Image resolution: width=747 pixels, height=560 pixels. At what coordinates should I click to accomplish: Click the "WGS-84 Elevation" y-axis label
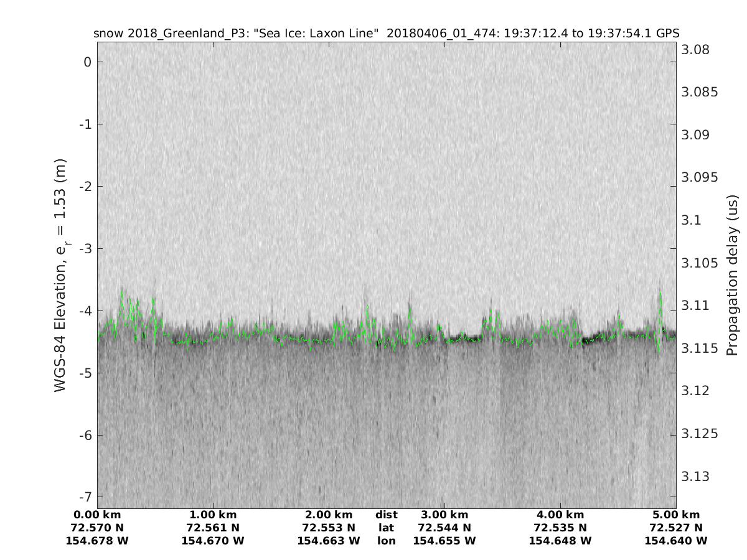60,275
